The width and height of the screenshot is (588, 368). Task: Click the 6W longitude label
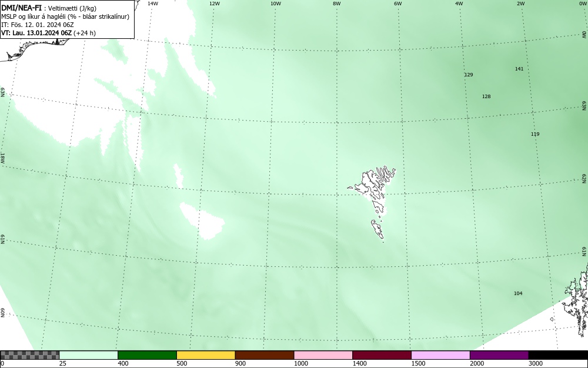click(x=398, y=4)
